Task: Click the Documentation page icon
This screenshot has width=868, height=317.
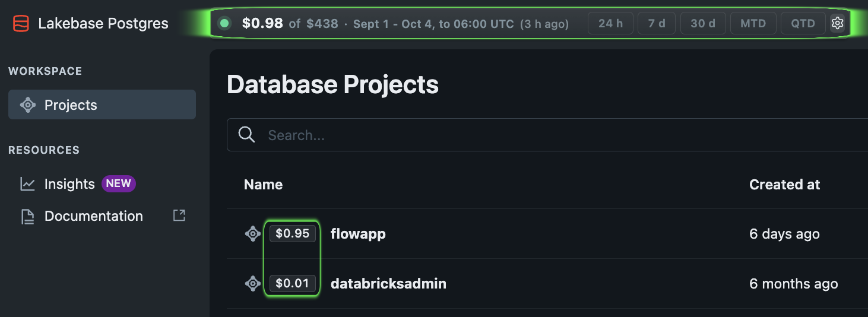Action: coord(28,217)
